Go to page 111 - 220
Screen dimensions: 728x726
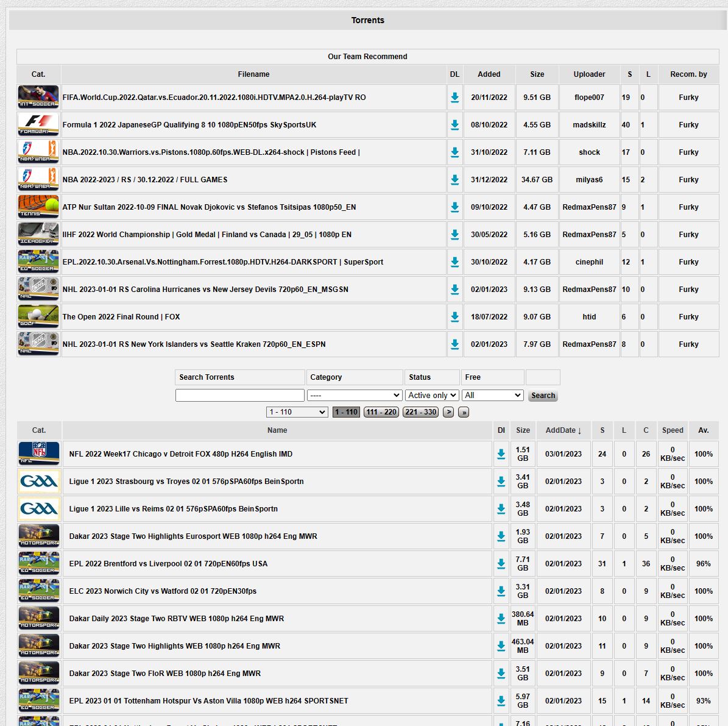[381, 413]
